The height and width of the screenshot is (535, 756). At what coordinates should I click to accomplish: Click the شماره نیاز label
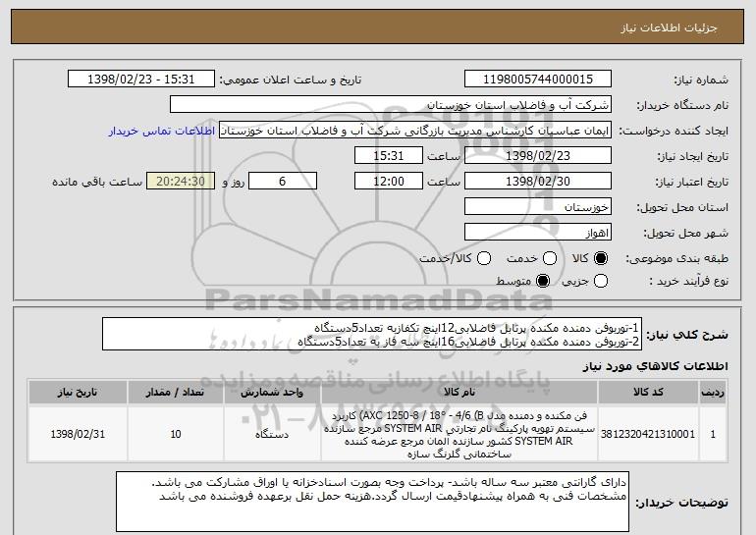click(701, 80)
